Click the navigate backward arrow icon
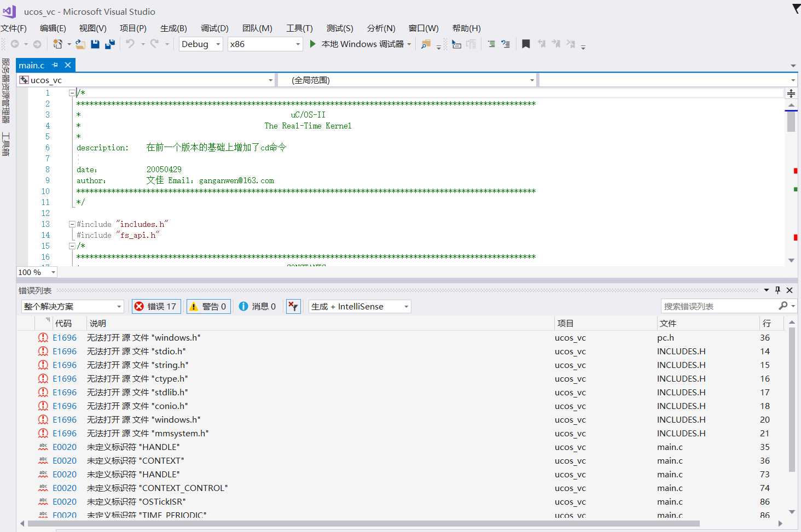This screenshot has width=801, height=532. (15, 44)
